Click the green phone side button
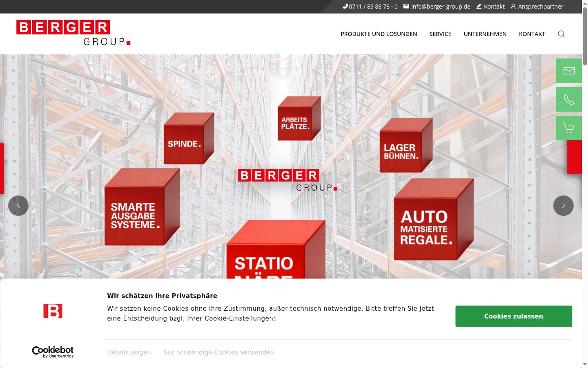 569,99
